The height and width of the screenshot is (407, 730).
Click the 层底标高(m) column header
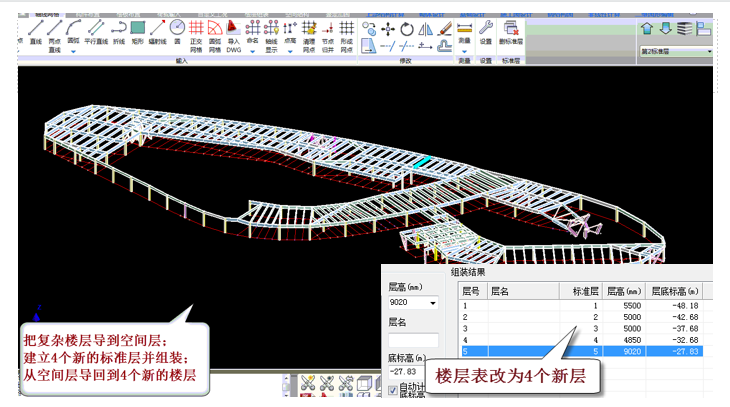[x=674, y=292]
